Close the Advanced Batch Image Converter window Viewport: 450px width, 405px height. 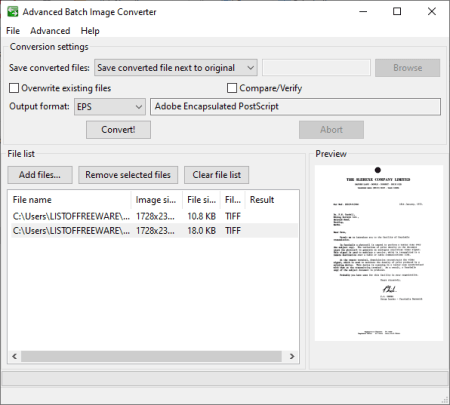432,12
